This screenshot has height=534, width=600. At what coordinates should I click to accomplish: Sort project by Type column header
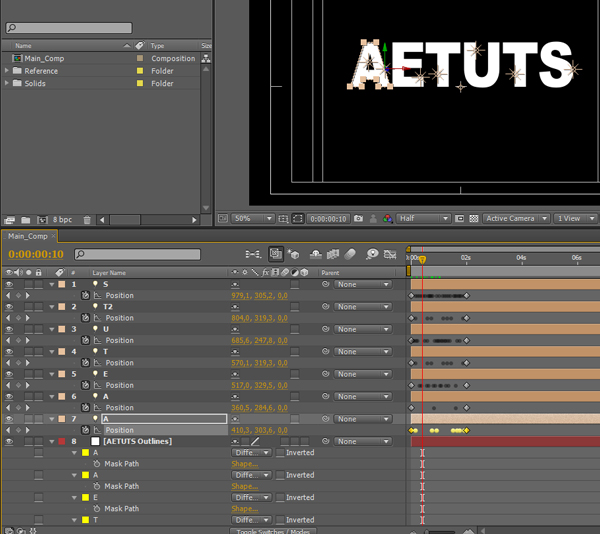tap(158, 46)
